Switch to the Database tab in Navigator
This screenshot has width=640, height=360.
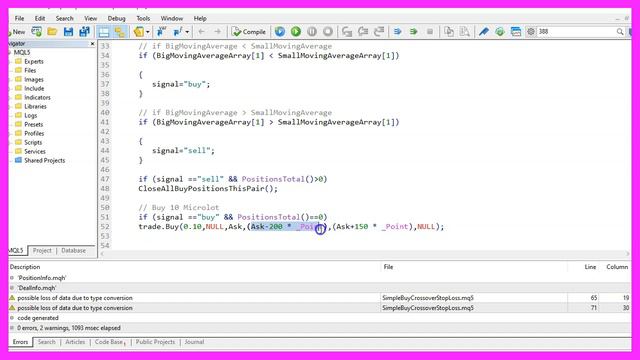coord(73,251)
